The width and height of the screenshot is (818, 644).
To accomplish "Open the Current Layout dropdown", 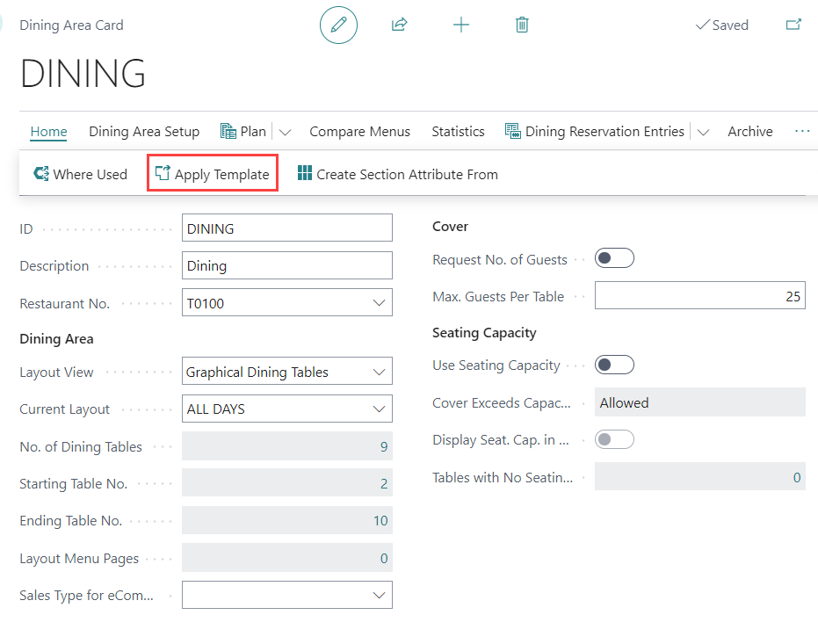I will click(380, 409).
